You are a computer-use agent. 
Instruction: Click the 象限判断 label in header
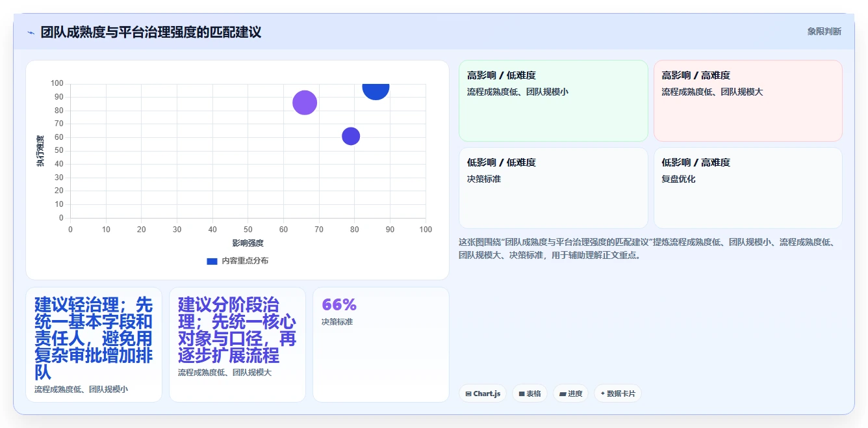[x=824, y=31]
